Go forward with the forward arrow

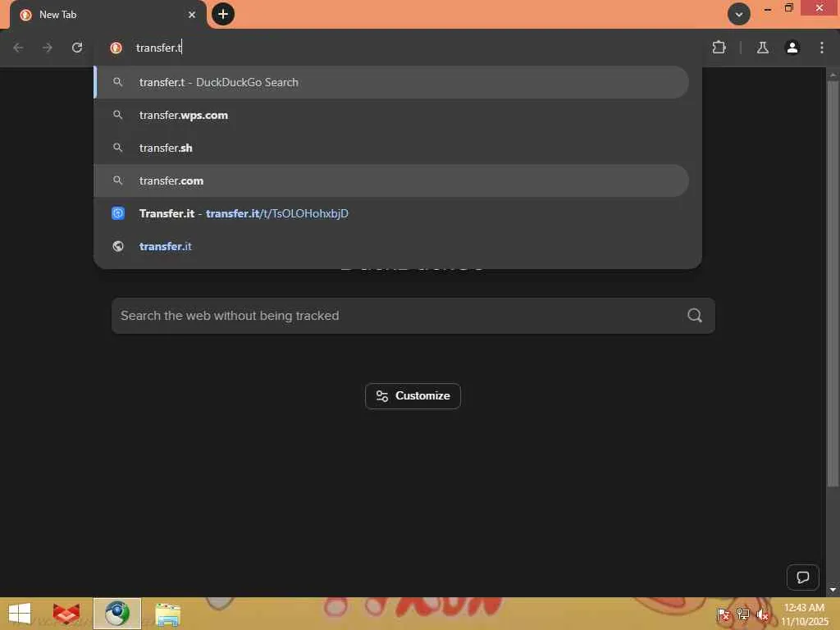[x=48, y=48]
